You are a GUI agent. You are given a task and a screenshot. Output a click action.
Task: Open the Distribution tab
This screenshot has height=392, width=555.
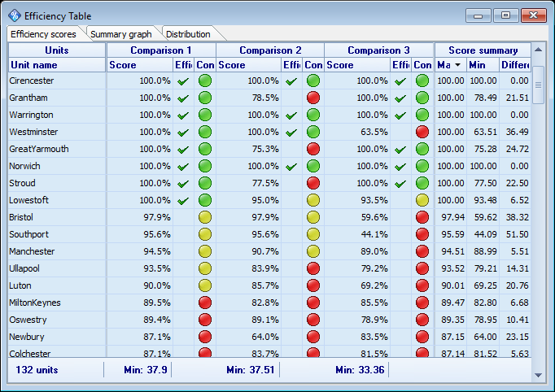188,34
